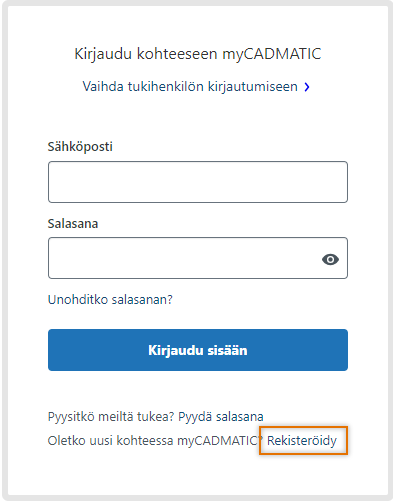Open the Vaihda tukihenkilön kirjautumiseen link

[x=196, y=87]
